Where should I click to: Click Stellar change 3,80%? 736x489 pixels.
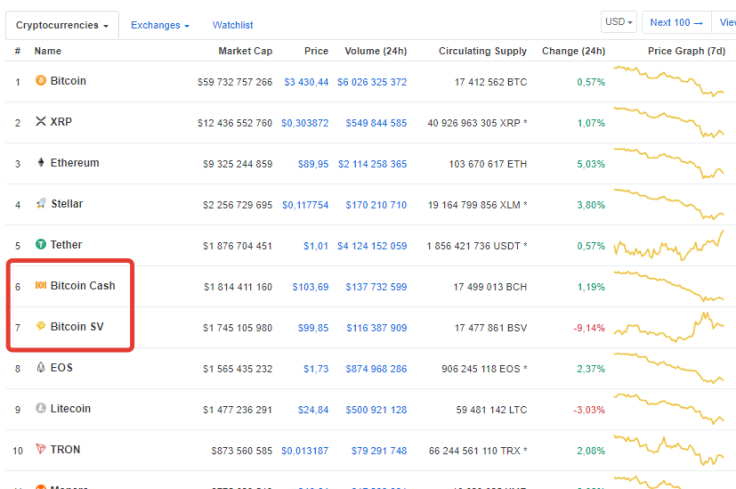pyautogui.click(x=591, y=205)
